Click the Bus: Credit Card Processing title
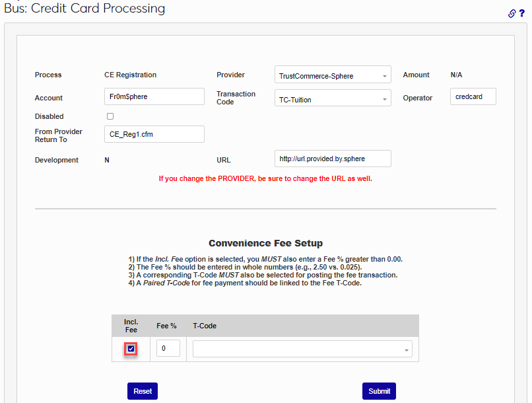Image resolution: width=532 pixels, height=403 pixels. 84,9
